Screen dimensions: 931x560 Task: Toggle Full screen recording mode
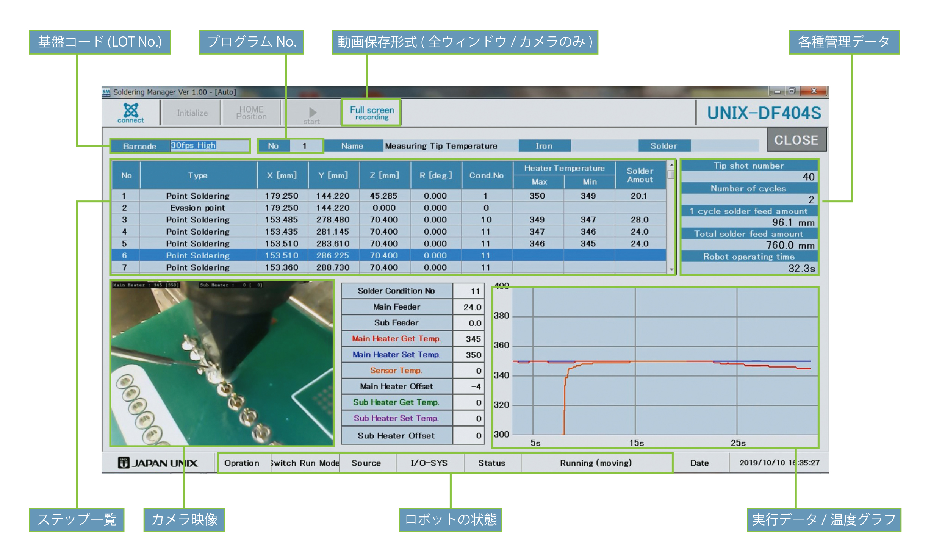pos(371,113)
